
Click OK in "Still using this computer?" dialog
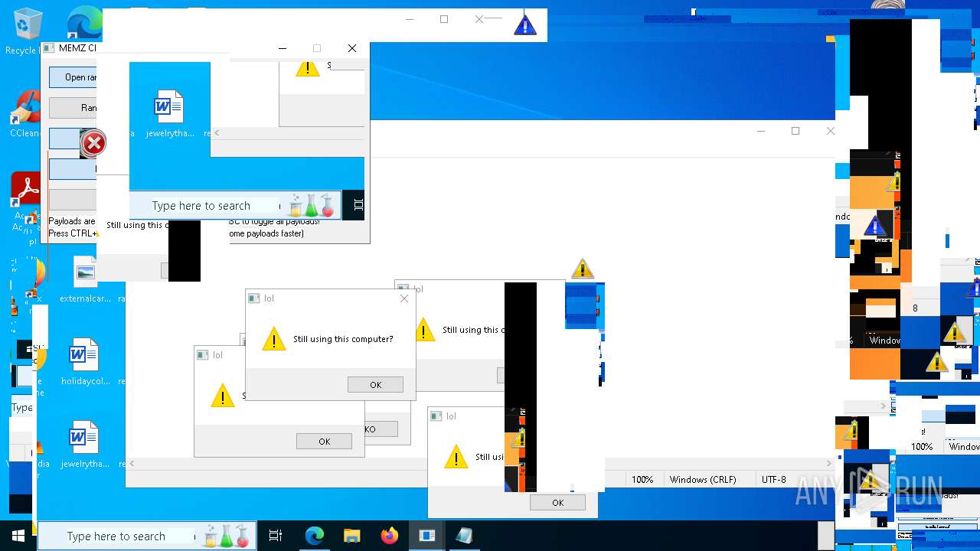[x=375, y=385]
